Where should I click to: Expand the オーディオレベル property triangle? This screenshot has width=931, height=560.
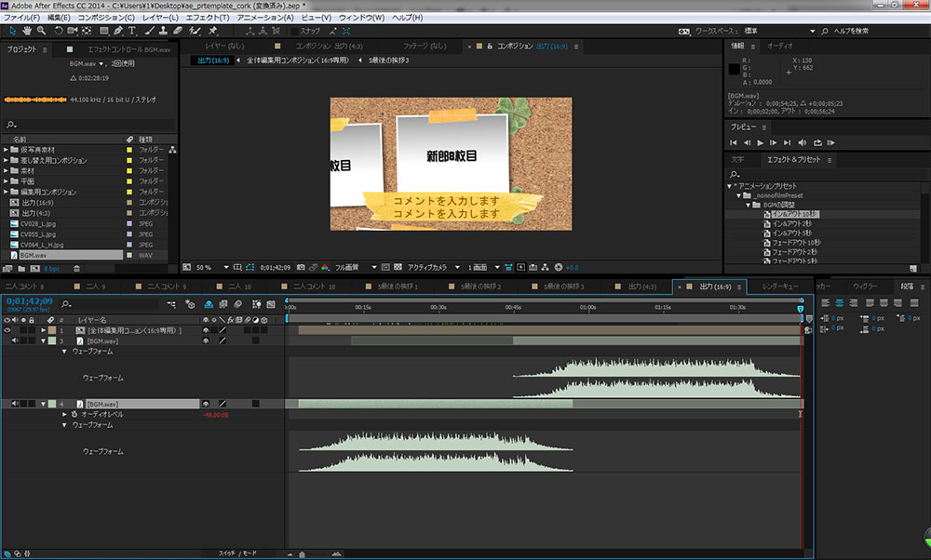coord(64,415)
